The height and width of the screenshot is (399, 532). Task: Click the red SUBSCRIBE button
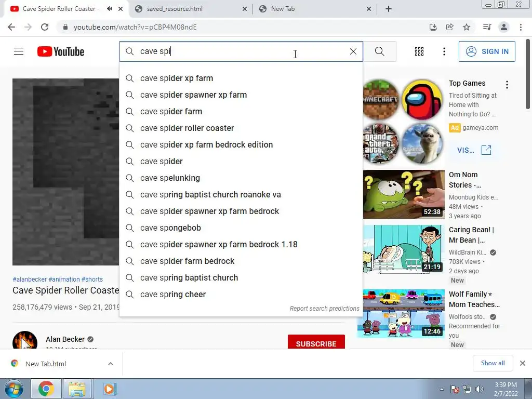316,342
